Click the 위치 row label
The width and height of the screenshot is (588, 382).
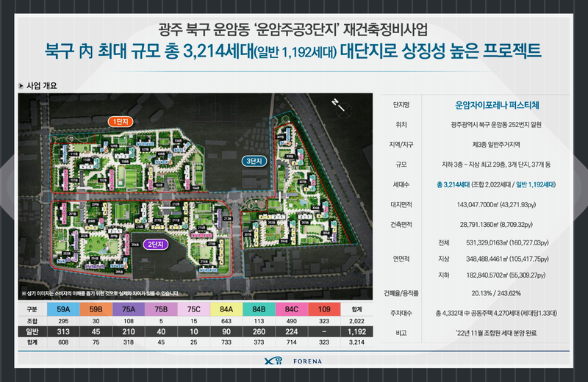point(401,125)
